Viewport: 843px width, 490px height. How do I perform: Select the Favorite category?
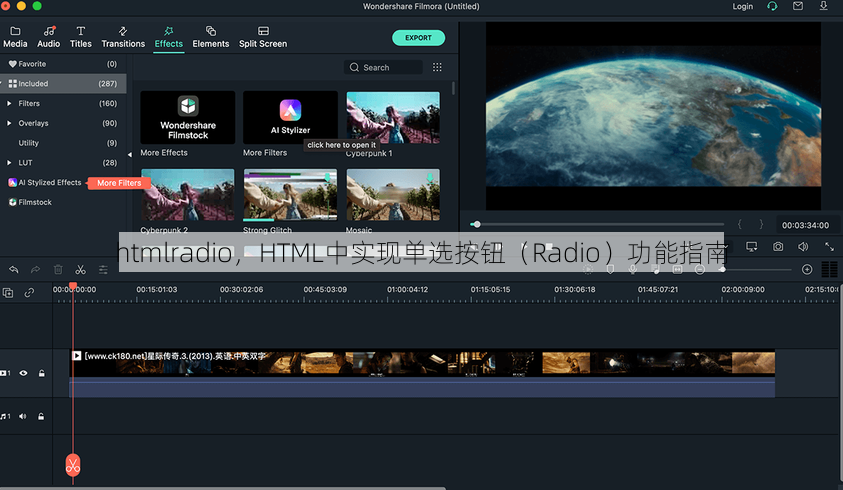[x=63, y=64]
